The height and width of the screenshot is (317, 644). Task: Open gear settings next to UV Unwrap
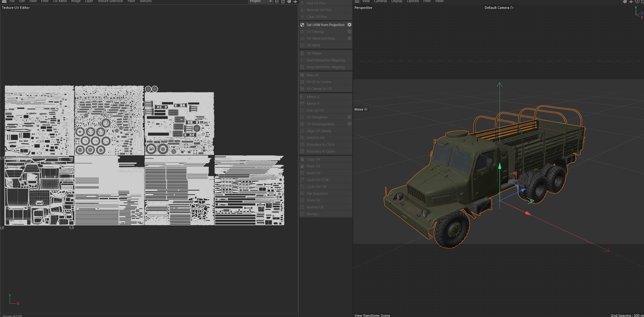point(349,31)
